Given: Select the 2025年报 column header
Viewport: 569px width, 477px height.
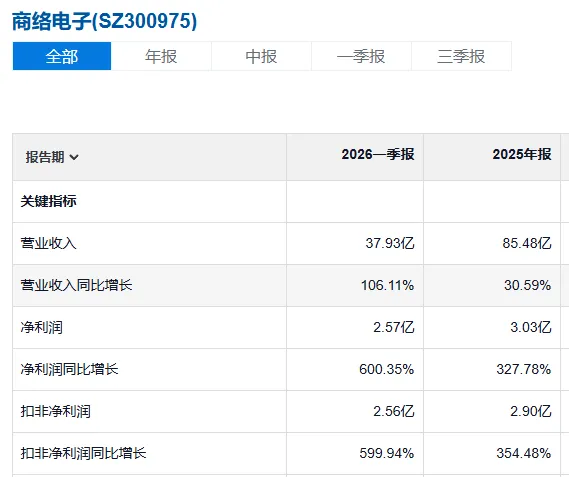Looking at the screenshot, I should [522, 154].
